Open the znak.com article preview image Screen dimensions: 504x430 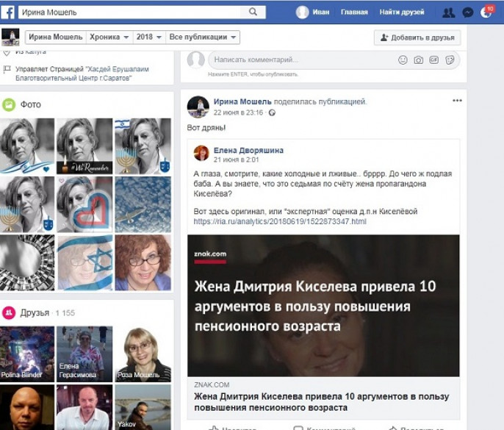click(x=323, y=306)
